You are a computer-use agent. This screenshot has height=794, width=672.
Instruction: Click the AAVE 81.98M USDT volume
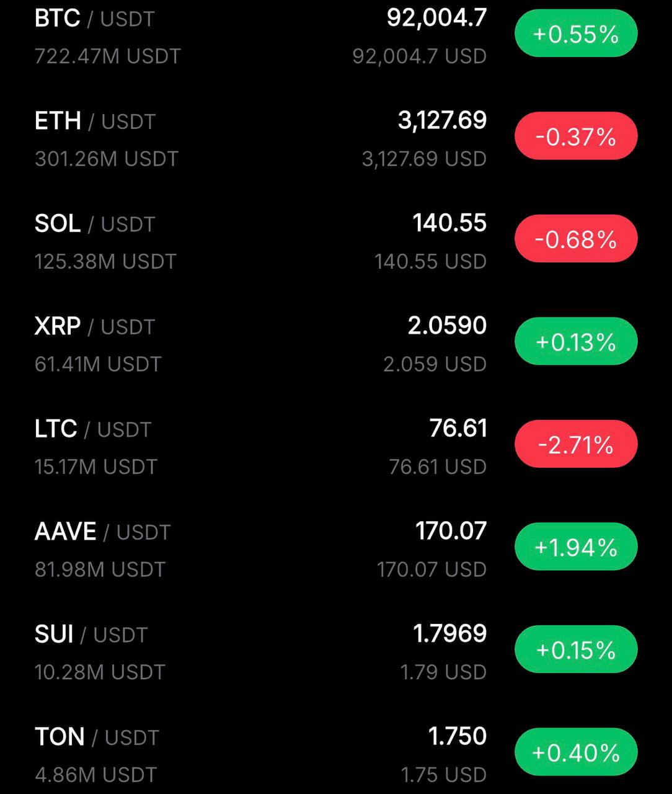click(x=100, y=569)
